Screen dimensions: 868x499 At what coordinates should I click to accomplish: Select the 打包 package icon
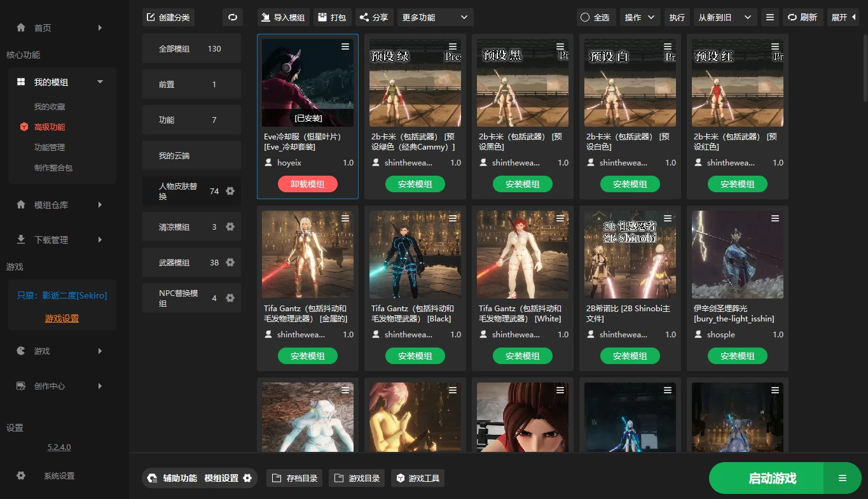click(321, 17)
